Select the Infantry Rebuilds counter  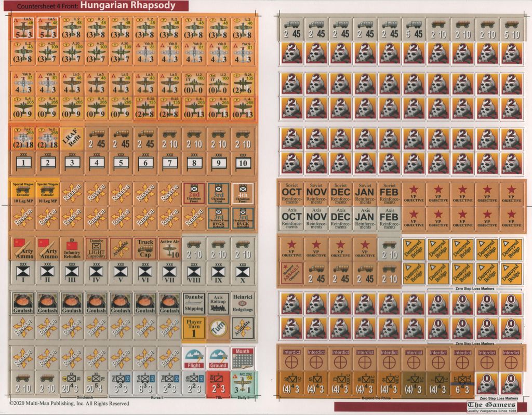tap(72, 248)
